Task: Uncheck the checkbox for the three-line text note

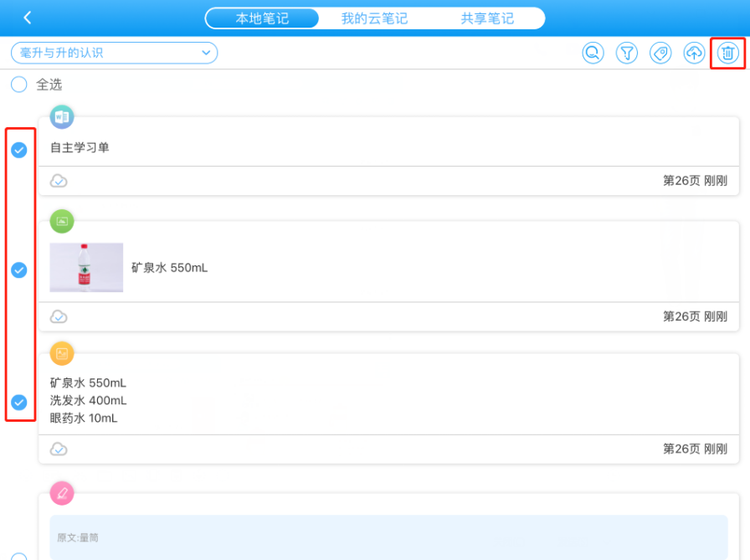Action: click(19, 403)
